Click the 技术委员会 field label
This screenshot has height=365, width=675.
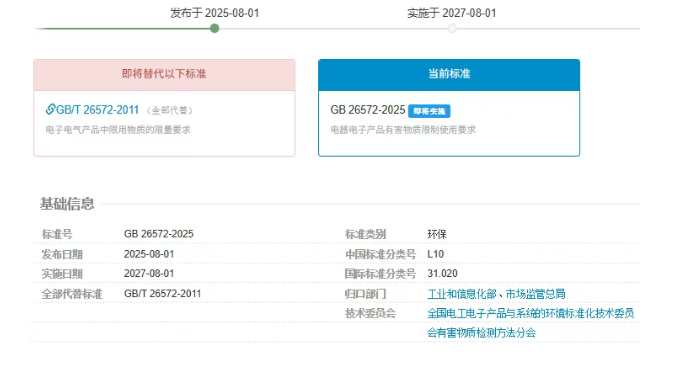point(370,313)
